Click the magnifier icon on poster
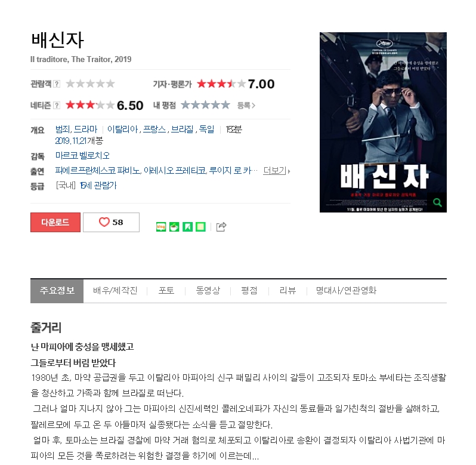This screenshot has width=476, height=465. click(437, 202)
